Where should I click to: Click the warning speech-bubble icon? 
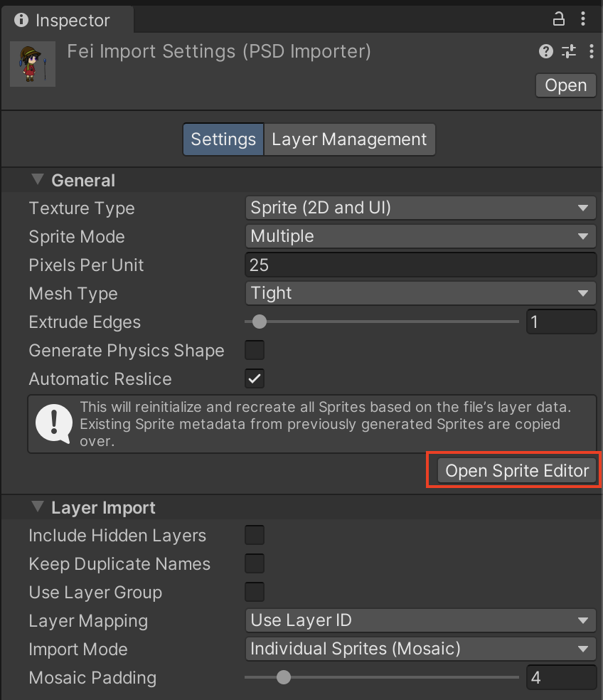coord(54,424)
